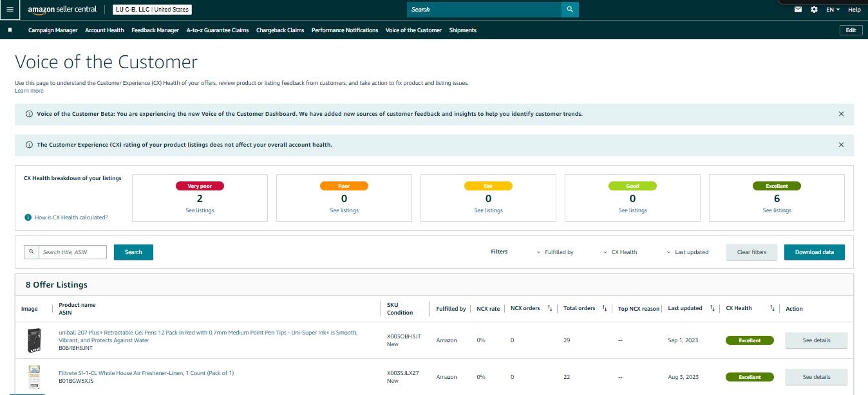The height and width of the screenshot is (395, 868).
Task: Click the Help link in the header
Action: click(854, 10)
